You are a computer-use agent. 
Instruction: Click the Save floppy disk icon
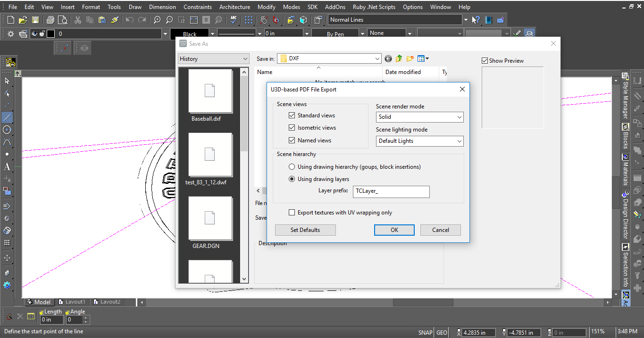point(35,20)
